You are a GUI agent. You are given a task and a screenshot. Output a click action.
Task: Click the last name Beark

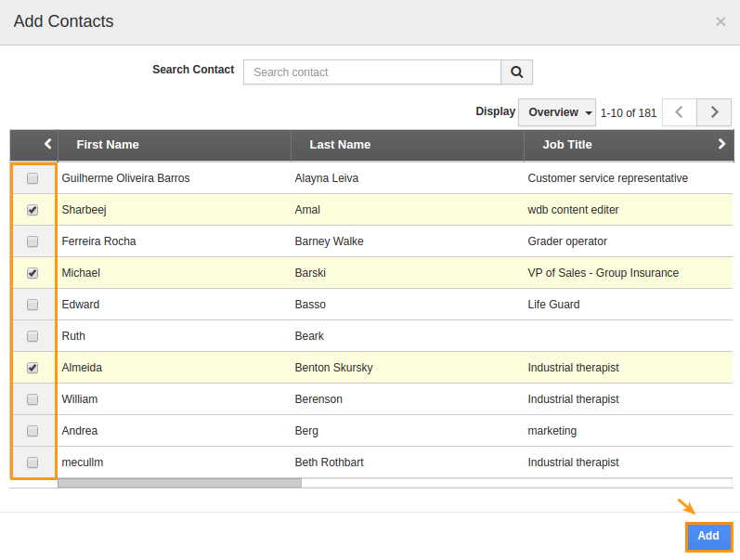(x=309, y=336)
